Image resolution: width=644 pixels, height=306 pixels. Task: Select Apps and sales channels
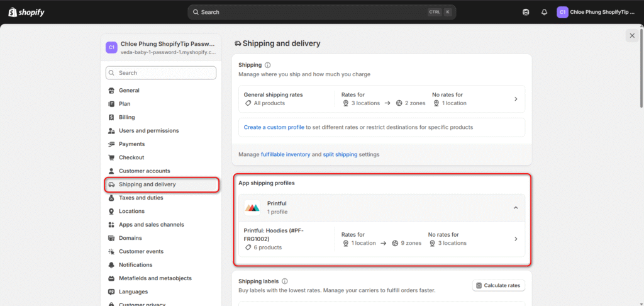pyautogui.click(x=151, y=225)
